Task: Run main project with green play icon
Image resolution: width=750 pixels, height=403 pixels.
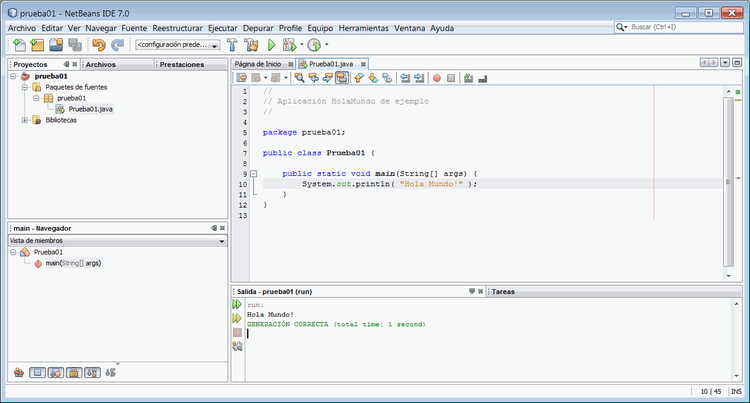Action: [271, 45]
